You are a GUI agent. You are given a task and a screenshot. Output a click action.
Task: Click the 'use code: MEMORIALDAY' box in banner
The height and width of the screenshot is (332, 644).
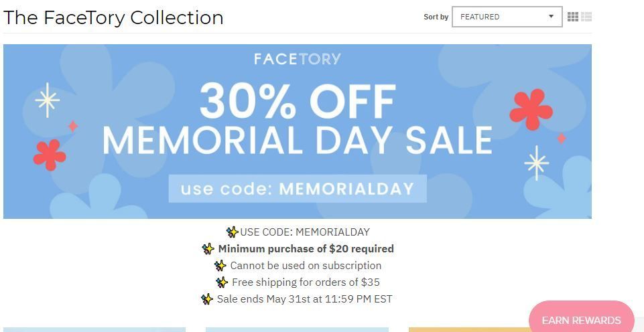click(297, 189)
